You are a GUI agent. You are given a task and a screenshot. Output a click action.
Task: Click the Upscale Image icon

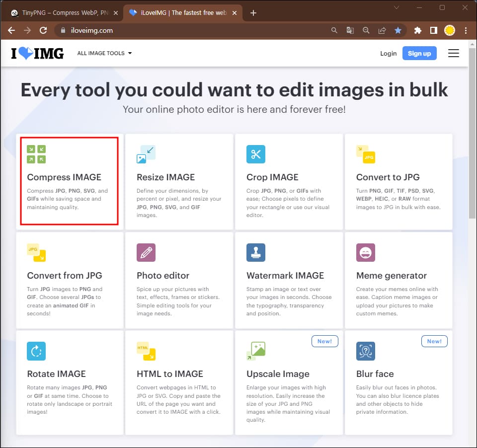click(x=255, y=351)
